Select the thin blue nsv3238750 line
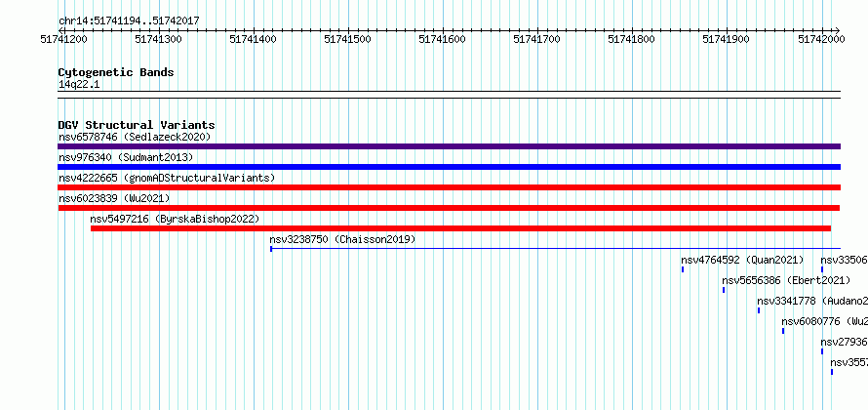The image size is (868, 410). point(555,249)
